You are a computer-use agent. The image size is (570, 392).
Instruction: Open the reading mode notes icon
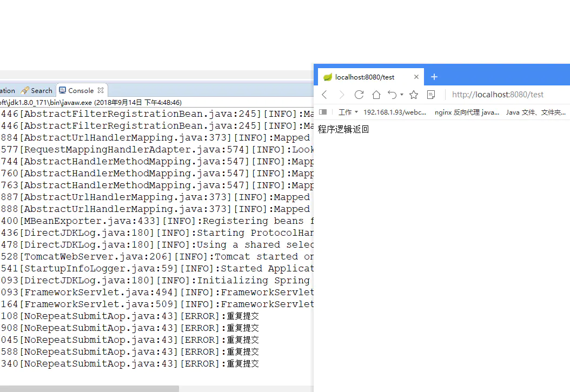point(431,95)
